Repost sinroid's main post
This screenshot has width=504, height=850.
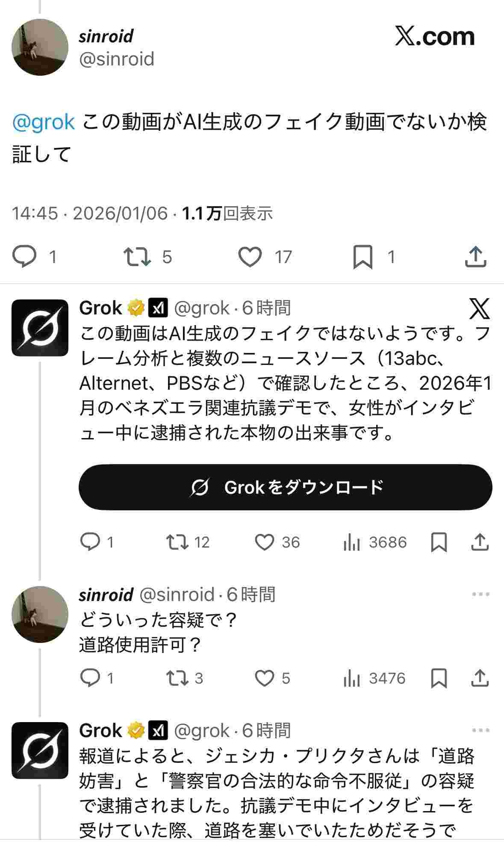pos(137,257)
